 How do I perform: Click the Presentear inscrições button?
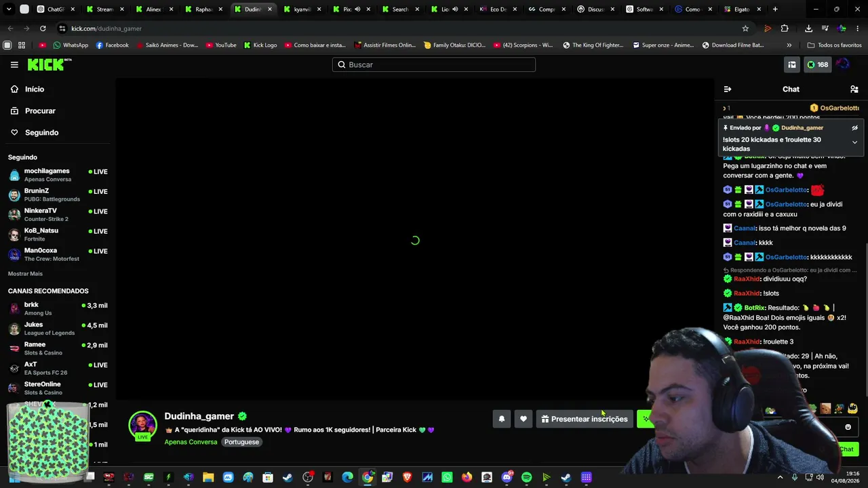pos(585,419)
